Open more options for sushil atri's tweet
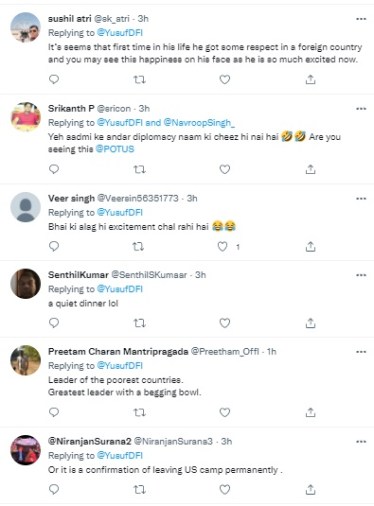The image size is (374, 506). 361,19
